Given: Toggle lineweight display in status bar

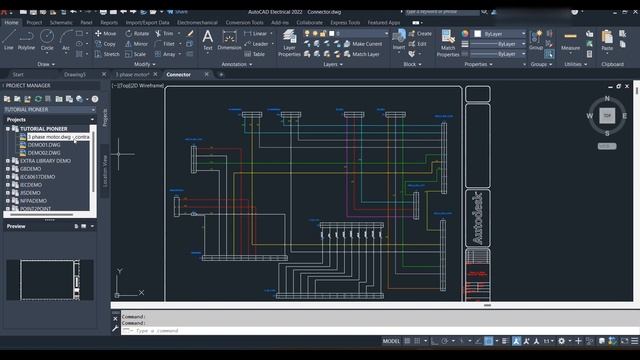Looking at the screenshot, I should (505, 341).
